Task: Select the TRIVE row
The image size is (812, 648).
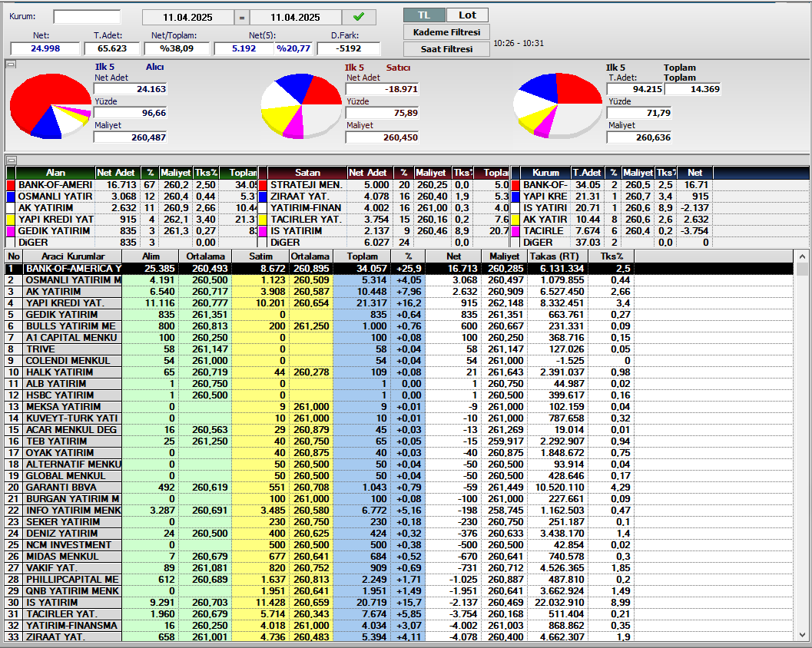Action: click(399, 349)
